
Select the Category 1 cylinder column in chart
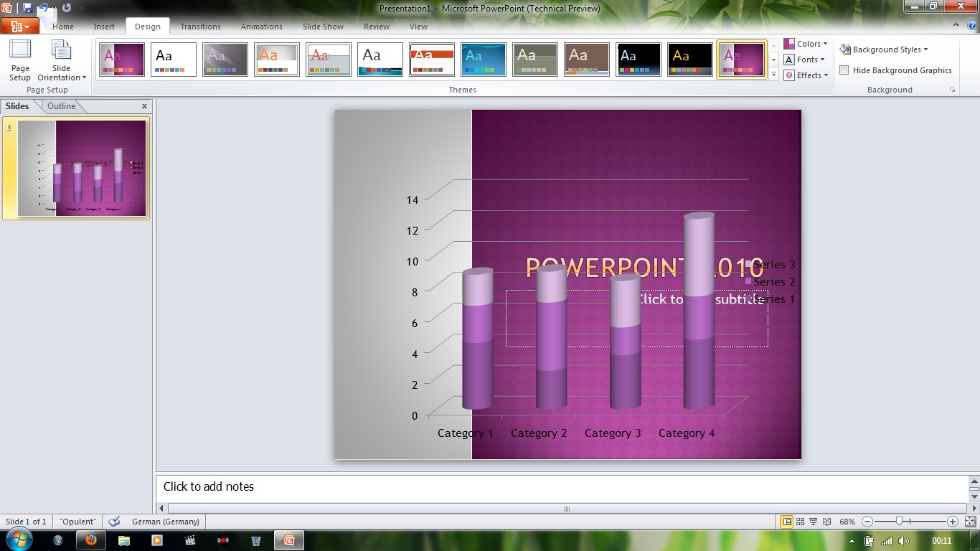point(478,339)
